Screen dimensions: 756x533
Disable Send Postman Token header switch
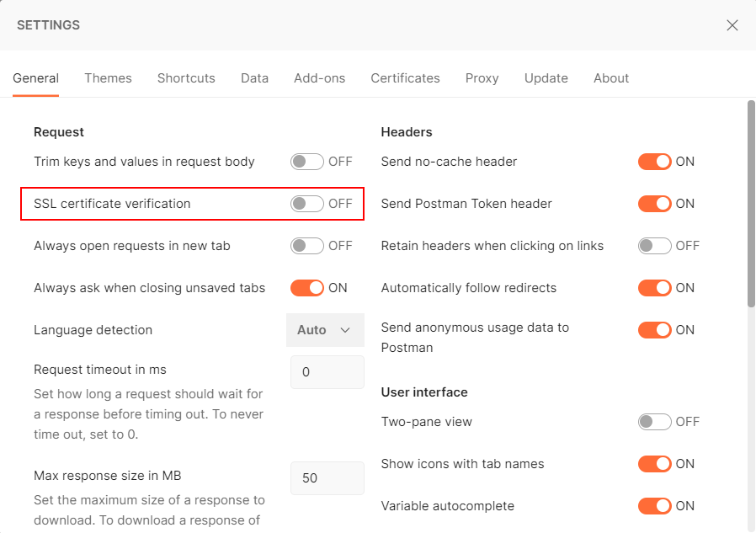pos(654,204)
